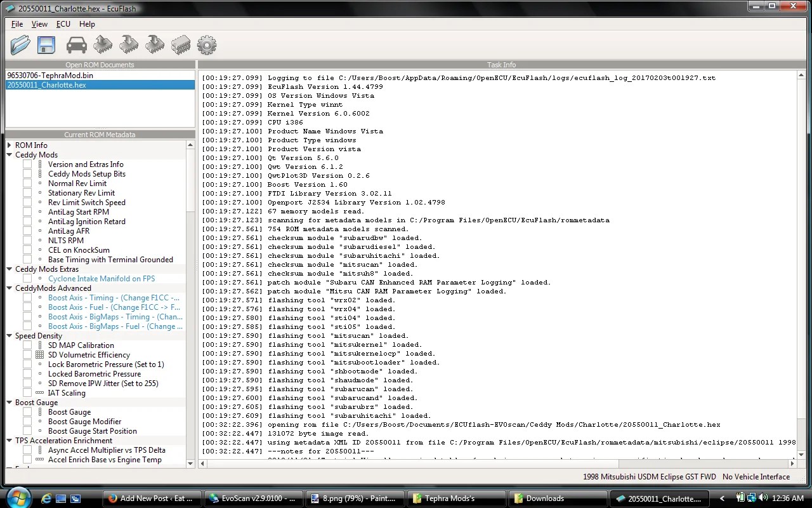Image resolution: width=812 pixels, height=508 pixels.
Task: Collapse the CeddyMods Advanced group
Action: pyautogui.click(x=10, y=288)
